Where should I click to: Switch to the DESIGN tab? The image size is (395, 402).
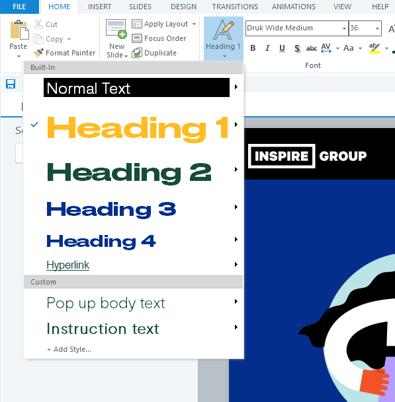(x=183, y=7)
